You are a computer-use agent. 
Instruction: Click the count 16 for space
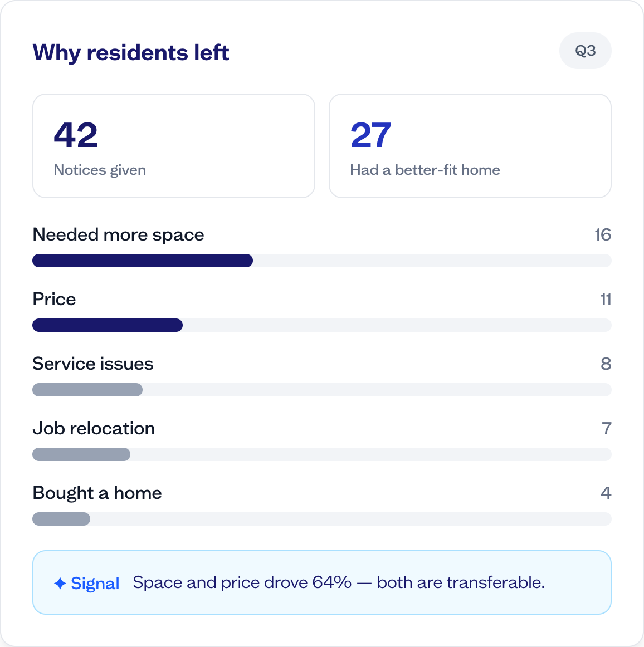pos(603,235)
